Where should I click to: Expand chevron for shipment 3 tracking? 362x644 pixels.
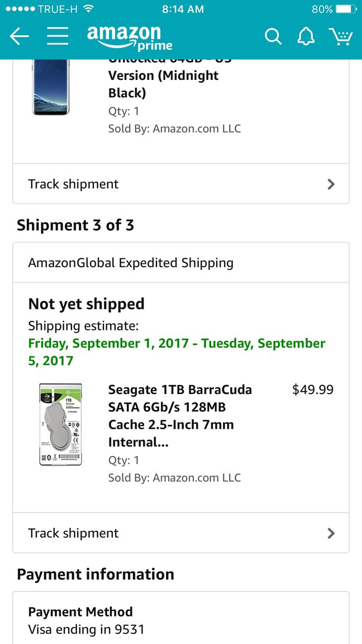[331, 533]
